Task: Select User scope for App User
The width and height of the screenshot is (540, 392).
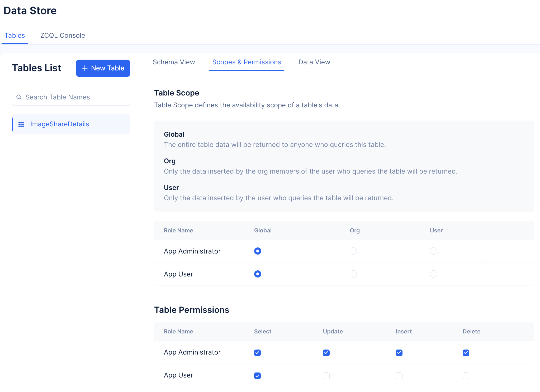Action: (433, 274)
